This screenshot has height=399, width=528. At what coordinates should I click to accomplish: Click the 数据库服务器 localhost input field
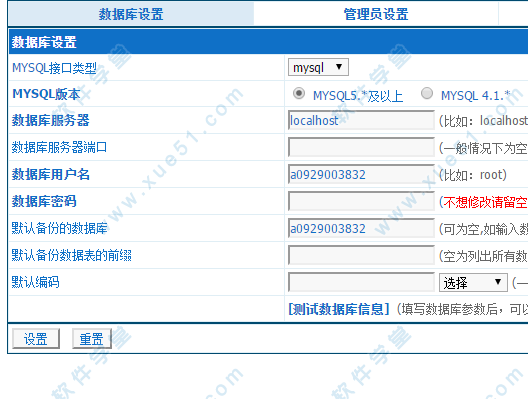361,120
